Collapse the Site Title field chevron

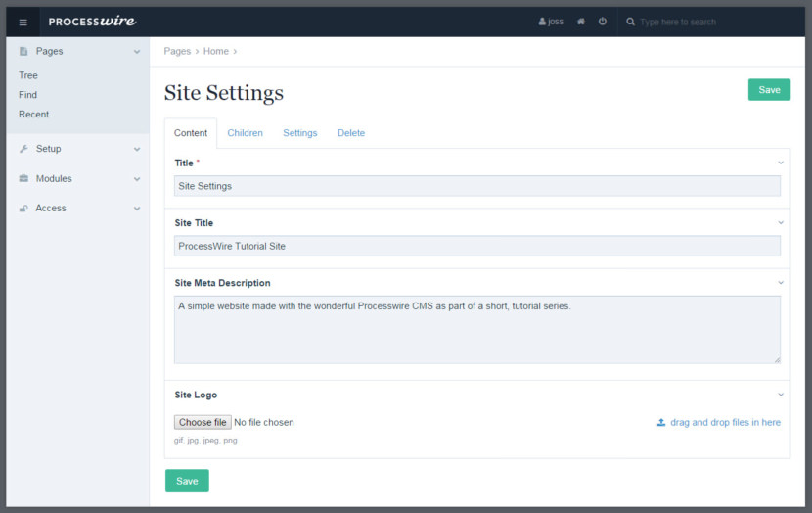781,223
